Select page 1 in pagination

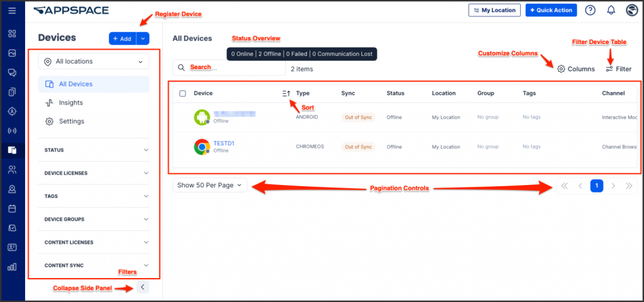pos(597,186)
